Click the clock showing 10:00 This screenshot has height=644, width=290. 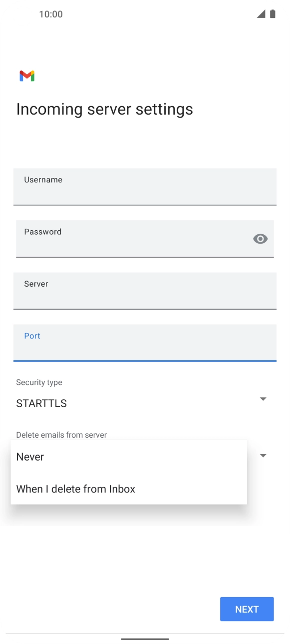click(50, 14)
